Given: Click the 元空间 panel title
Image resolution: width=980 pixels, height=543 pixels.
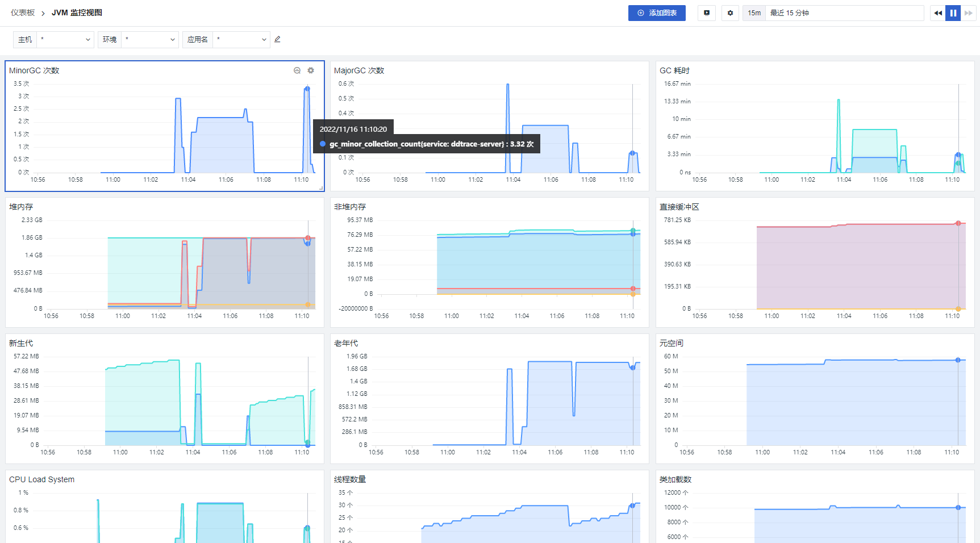Looking at the screenshot, I should (x=672, y=343).
